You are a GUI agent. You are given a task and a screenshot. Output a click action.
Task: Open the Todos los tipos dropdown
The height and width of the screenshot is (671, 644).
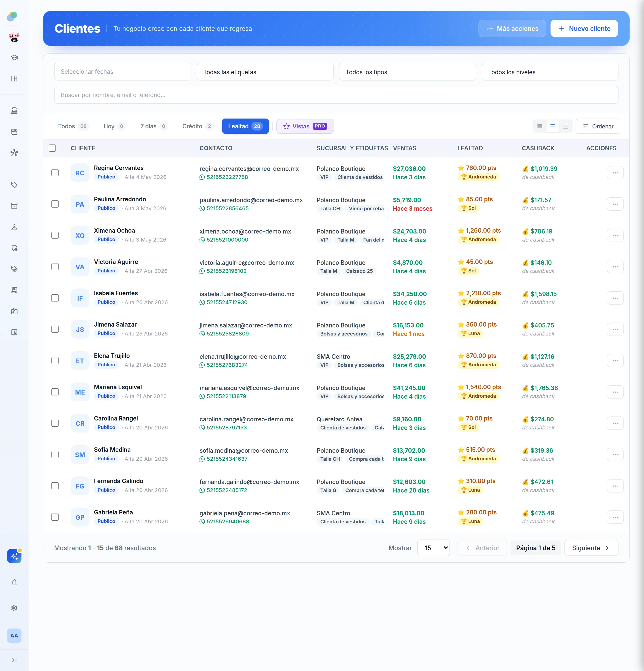pos(407,72)
